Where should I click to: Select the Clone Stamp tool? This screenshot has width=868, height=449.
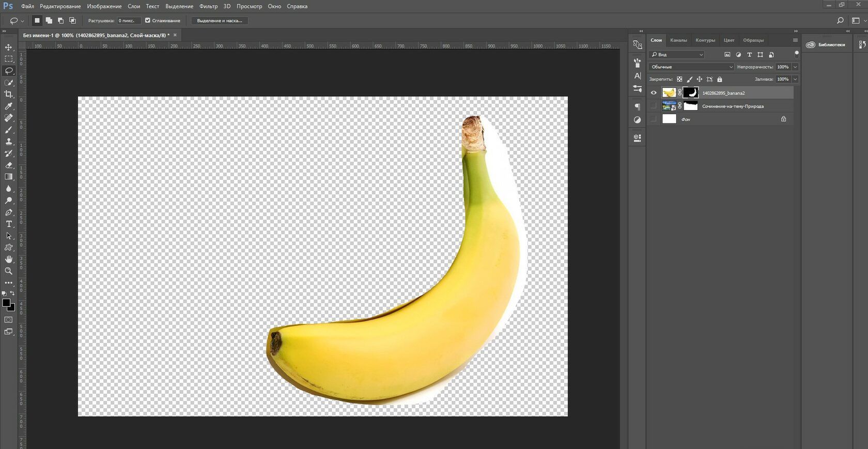click(x=9, y=142)
